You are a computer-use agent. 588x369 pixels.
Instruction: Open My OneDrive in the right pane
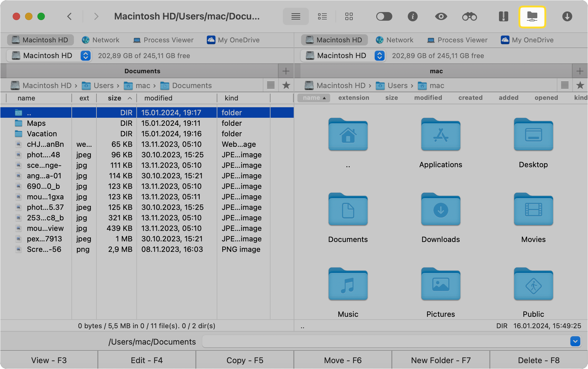pos(527,40)
